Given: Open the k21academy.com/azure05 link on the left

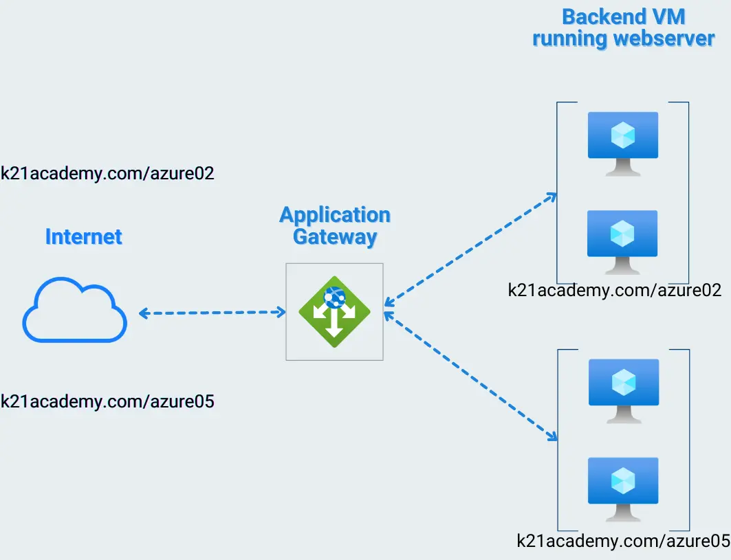Looking at the screenshot, I should click(x=107, y=401).
